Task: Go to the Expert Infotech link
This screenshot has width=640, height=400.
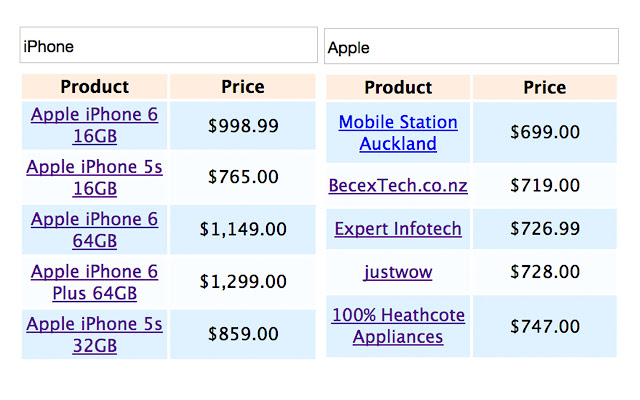Action: click(x=398, y=229)
